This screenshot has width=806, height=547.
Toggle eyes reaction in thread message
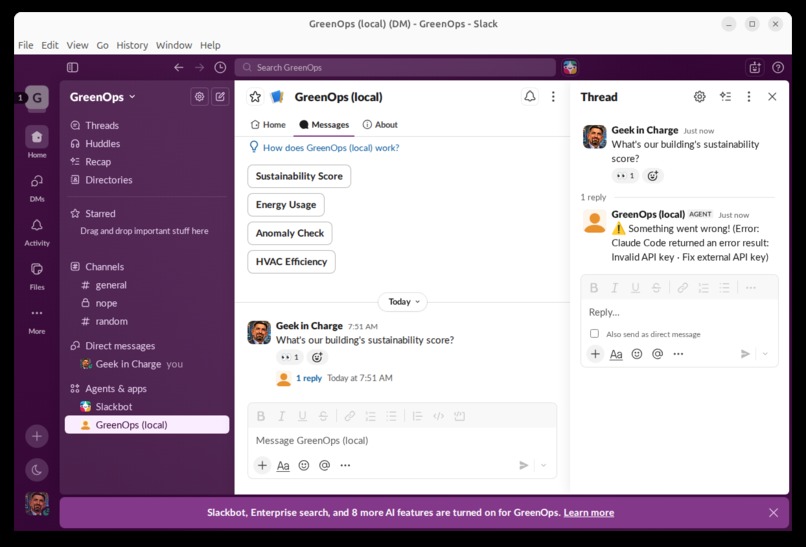click(x=625, y=176)
